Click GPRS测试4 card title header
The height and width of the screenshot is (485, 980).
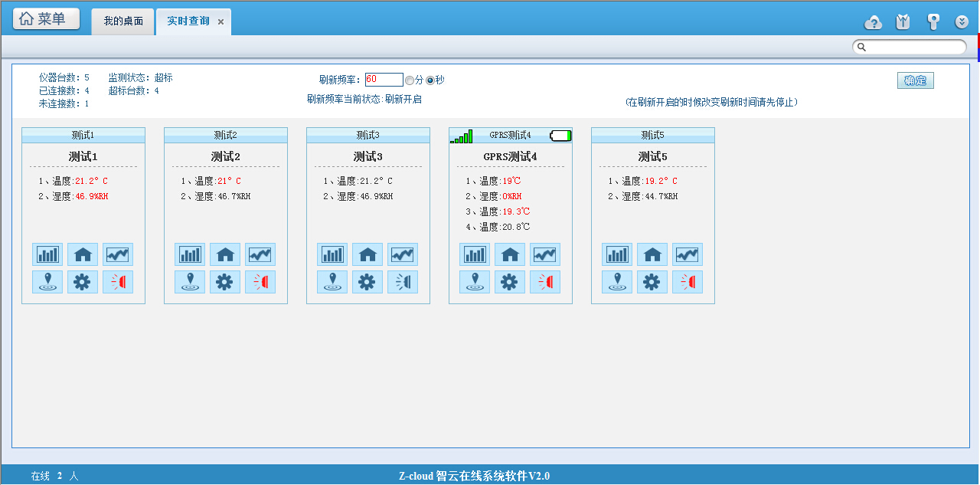coord(510,136)
